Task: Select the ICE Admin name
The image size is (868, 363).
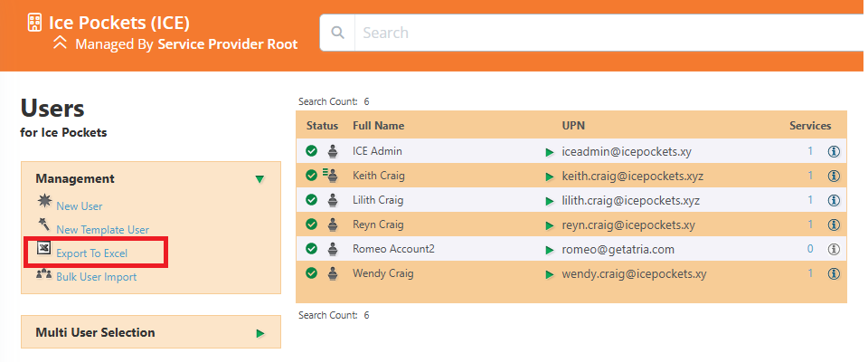Action: [378, 151]
